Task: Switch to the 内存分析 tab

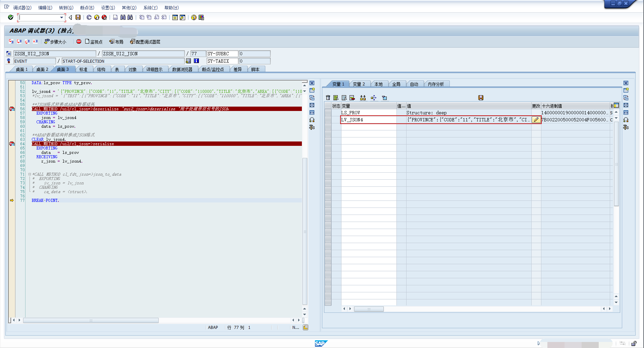Action: [436, 84]
